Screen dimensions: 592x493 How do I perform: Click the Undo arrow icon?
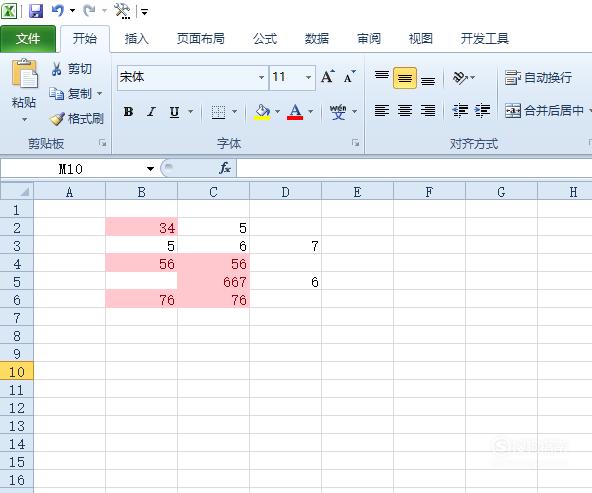point(57,11)
